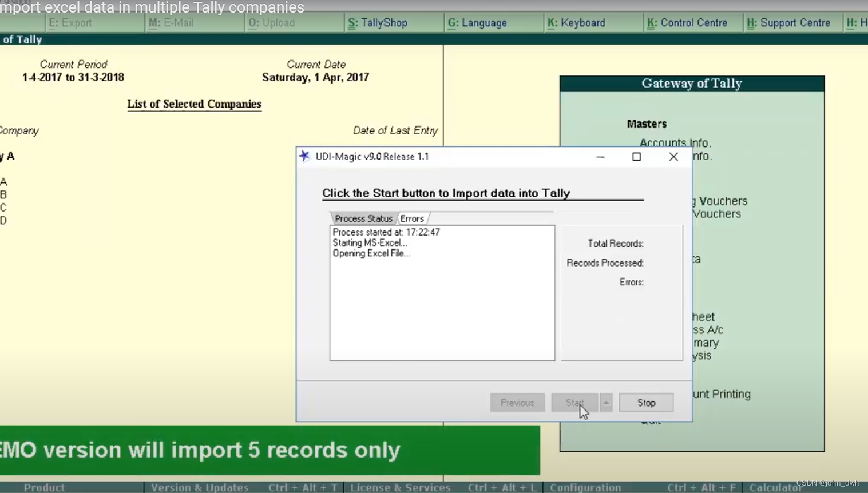Click the Product status bar item
This screenshot has height=493, width=868.
[x=44, y=487]
